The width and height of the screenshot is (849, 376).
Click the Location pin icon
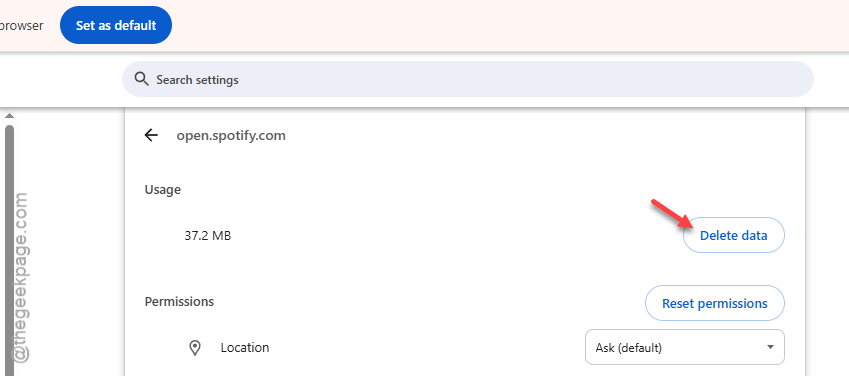195,348
